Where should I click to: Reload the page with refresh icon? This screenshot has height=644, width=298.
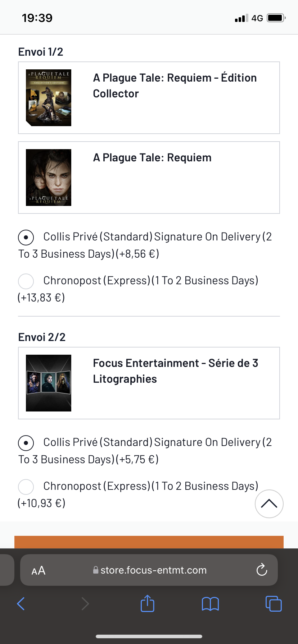click(x=262, y=570)
